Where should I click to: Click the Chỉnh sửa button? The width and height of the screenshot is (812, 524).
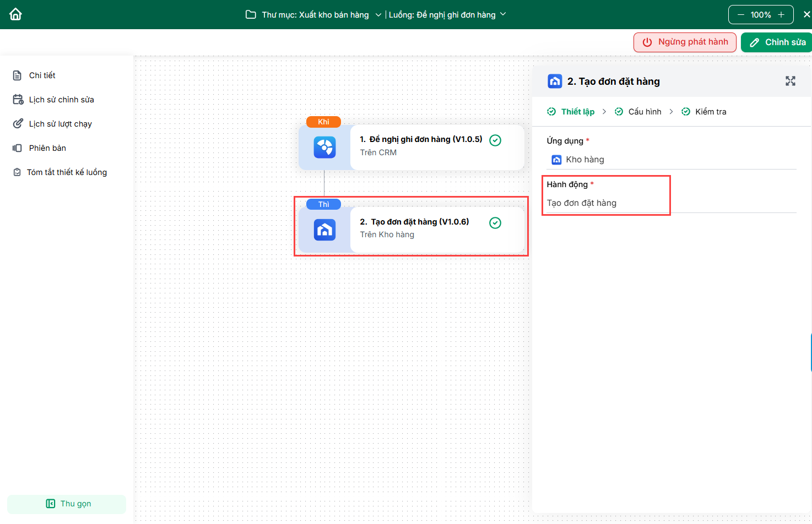(777, 42)
